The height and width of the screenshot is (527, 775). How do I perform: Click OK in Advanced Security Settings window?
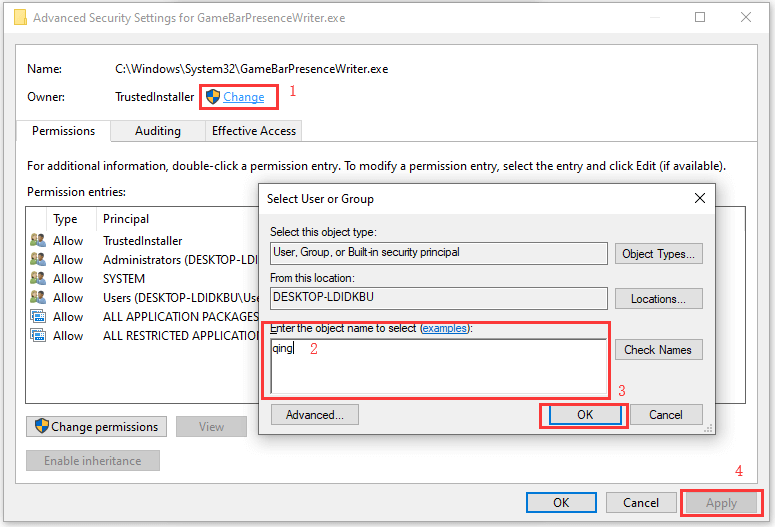[x=561, y=503]
